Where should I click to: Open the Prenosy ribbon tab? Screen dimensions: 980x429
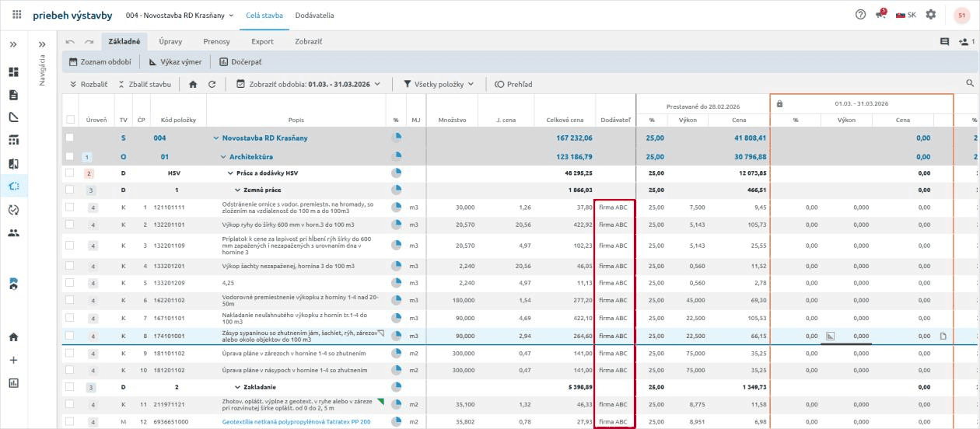point(217,41)
